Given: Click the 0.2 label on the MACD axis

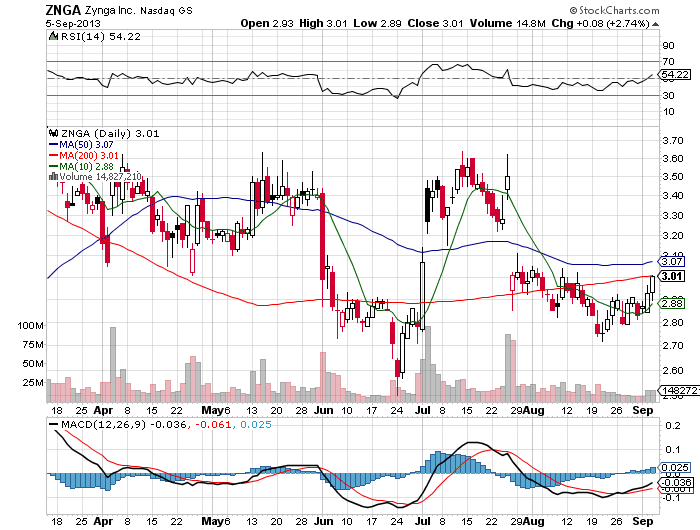Looking at the screenshot, I should pyautogui.click(x=673, y=426).
